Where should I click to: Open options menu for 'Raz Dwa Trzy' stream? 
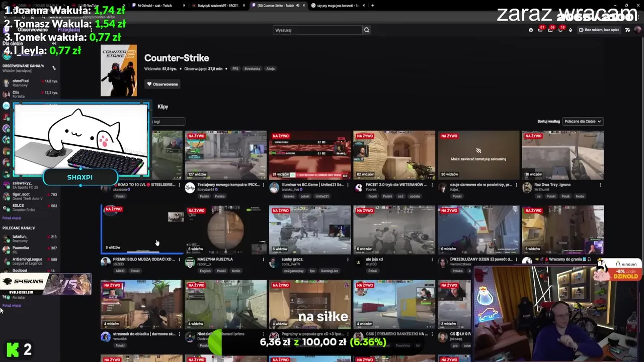tap(600, 185)
